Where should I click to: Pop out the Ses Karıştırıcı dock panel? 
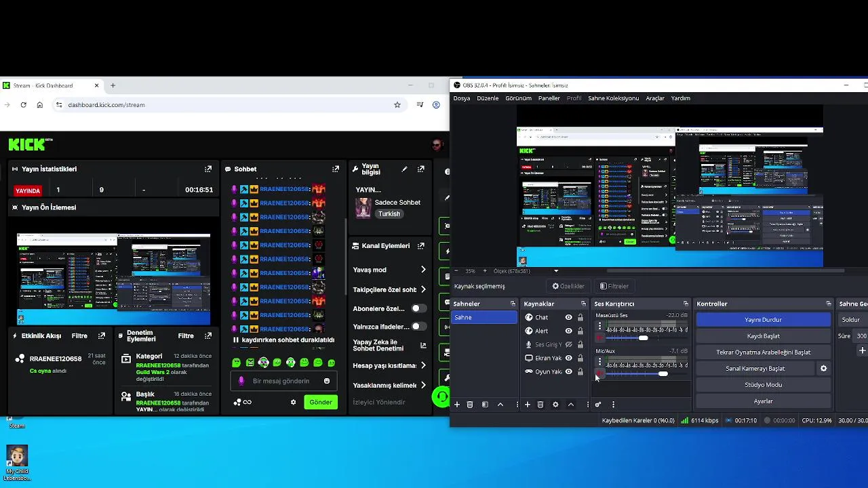[x=686, y=304]
